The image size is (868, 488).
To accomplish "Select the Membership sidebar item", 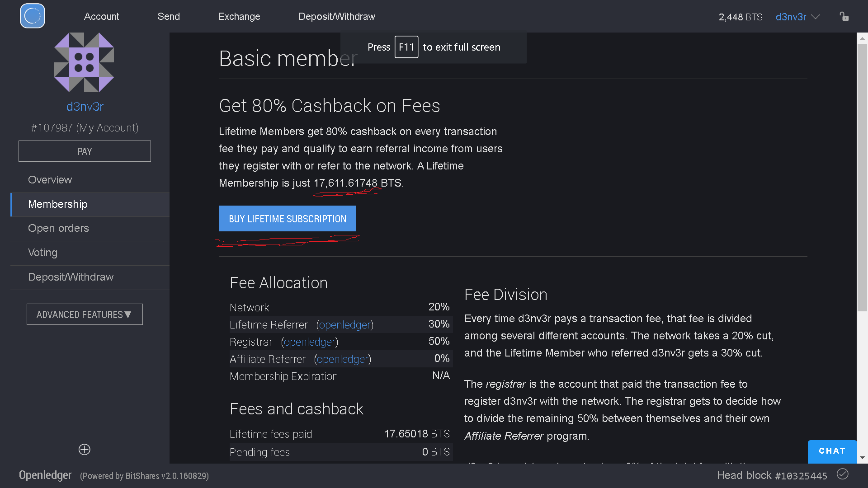I will 90,204.
